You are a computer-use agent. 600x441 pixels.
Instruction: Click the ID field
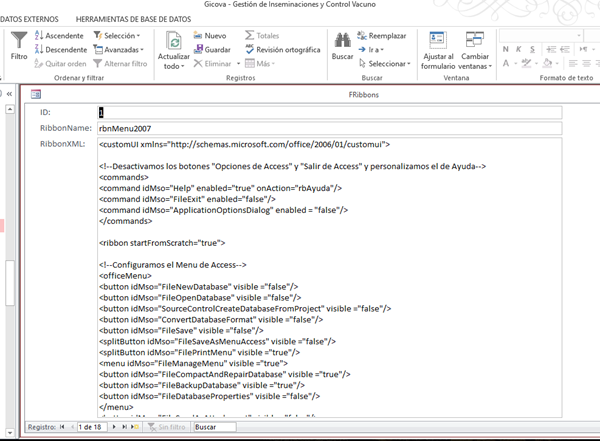(x=329, y=112)
